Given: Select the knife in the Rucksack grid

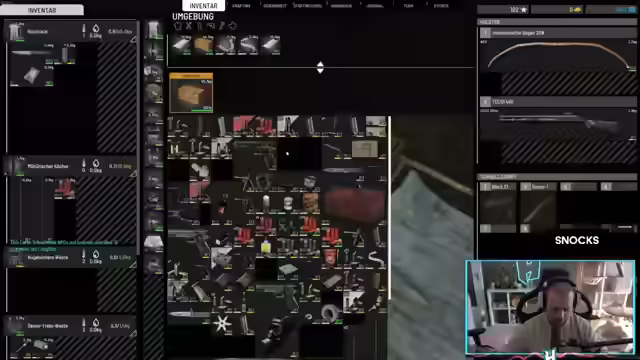Looking at the screenshot, I should click(x=32, y=53).
